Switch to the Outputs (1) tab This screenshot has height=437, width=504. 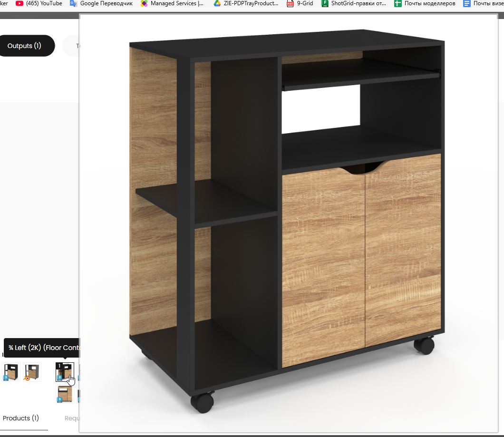click(24, 46)
